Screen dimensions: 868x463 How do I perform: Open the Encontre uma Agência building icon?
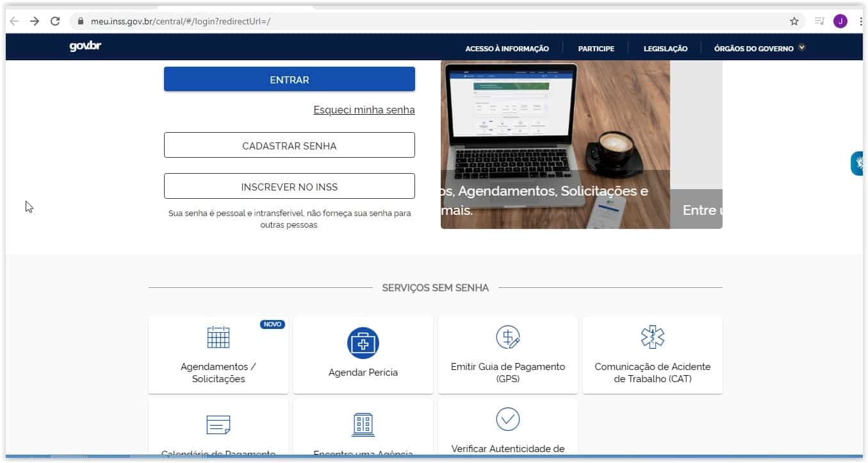[363, 425]
